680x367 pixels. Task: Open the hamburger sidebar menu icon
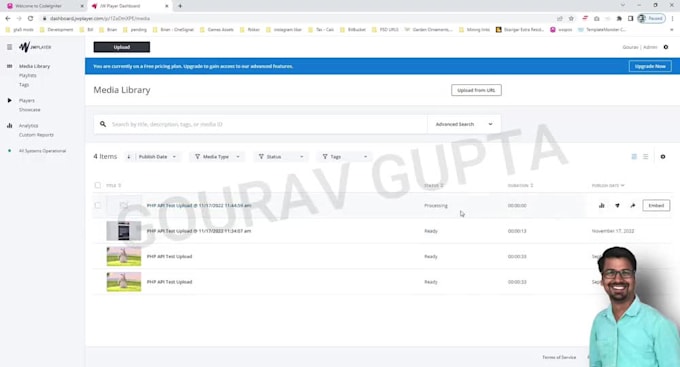[x=10, y=47]
